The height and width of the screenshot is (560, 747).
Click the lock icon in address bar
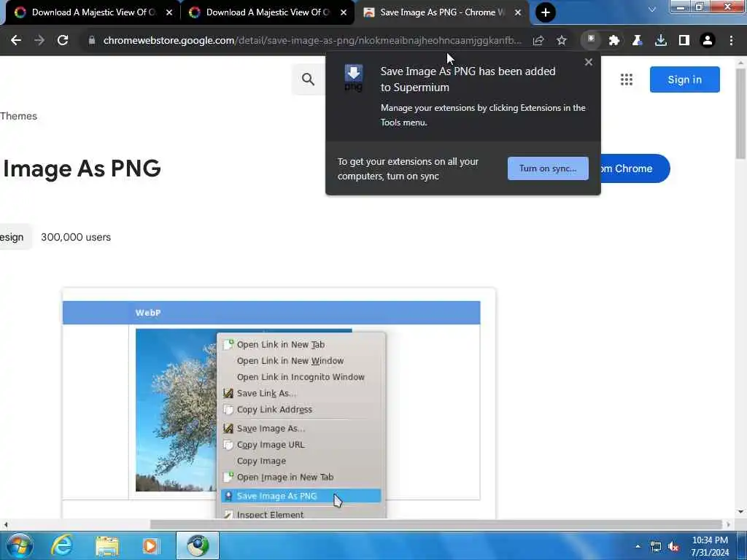(92, 41)
